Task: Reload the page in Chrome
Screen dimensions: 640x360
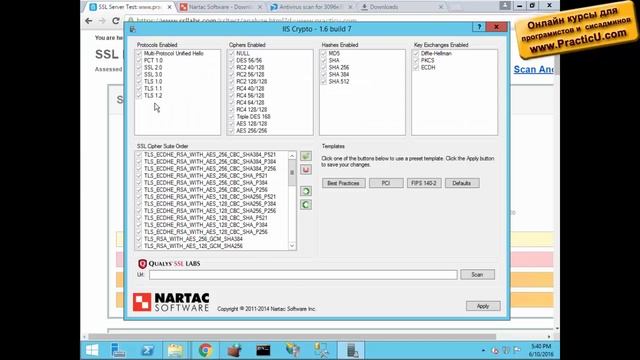Action: point(116,20)
